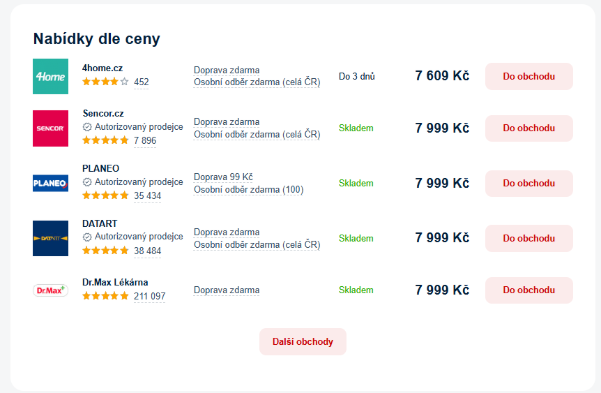Click Doprava 99 Kč shipping info
Screen dimensions: 601x393
pos(223,177)
